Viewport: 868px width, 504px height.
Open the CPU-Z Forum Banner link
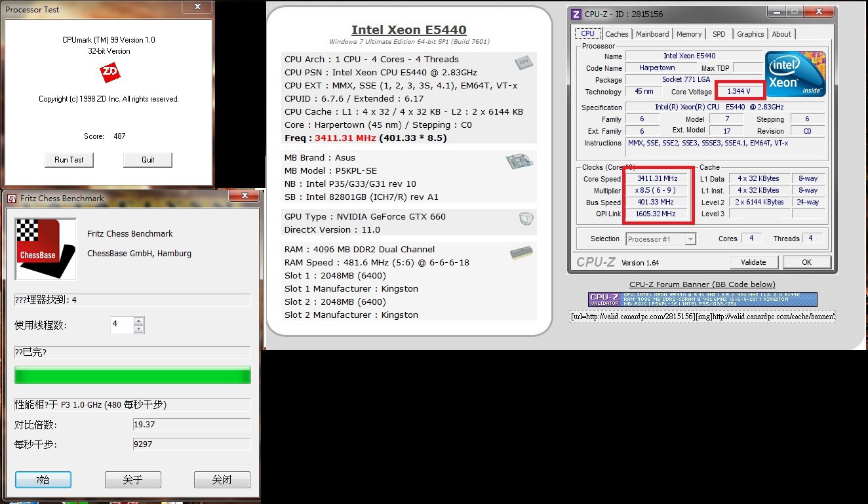click(x=702, y=284)
